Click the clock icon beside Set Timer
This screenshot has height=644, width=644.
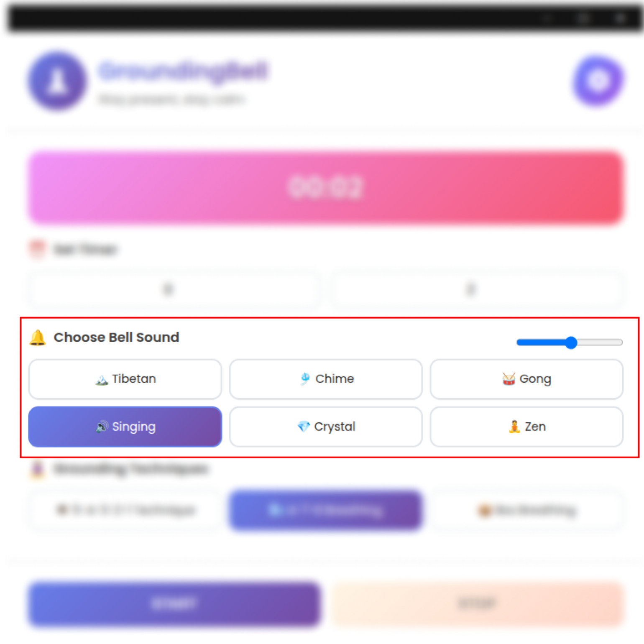(37, 249)
